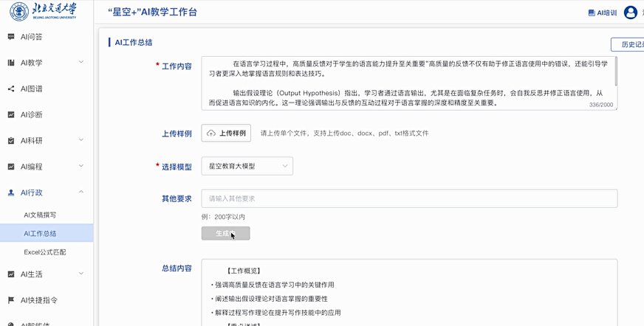Collapse the AI行政 submenu chevron
This screenshot has height=326, width=644.
(81, 192)
